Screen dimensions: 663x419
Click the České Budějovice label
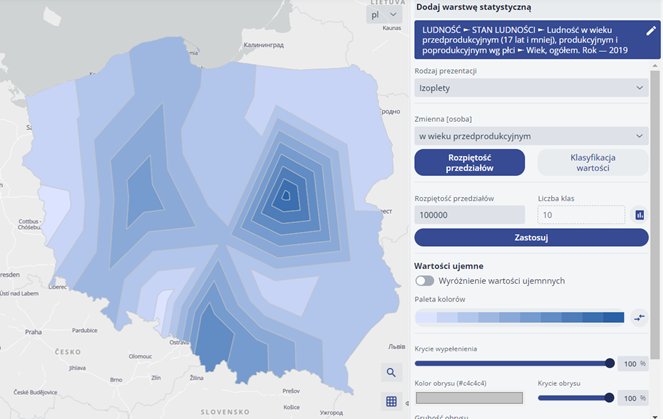[35, 392]
